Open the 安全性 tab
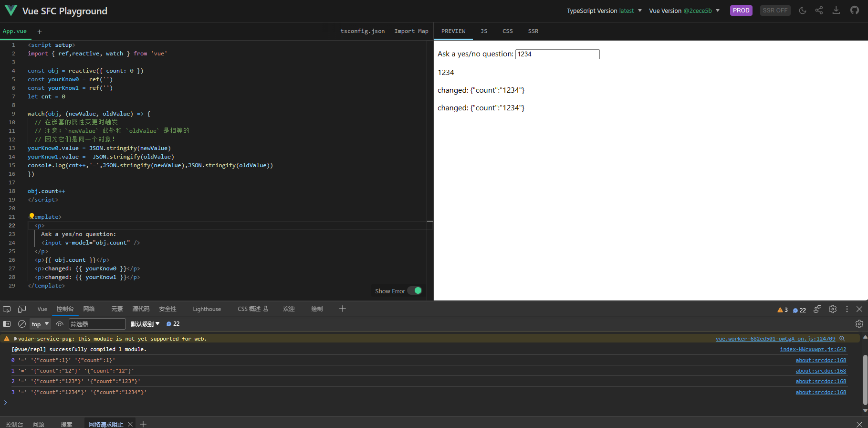The height and width of the screenshot is (428, 868). pyautogui.click(x=167, y=309)
